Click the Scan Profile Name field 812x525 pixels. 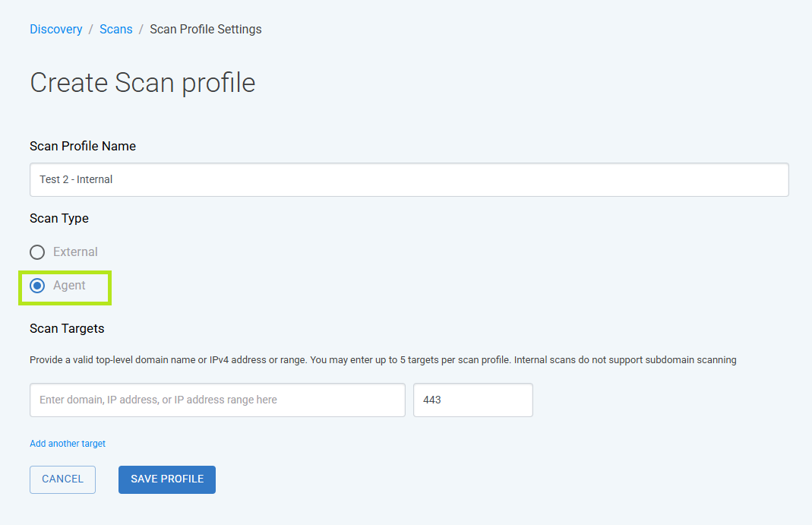click(409, 179)
